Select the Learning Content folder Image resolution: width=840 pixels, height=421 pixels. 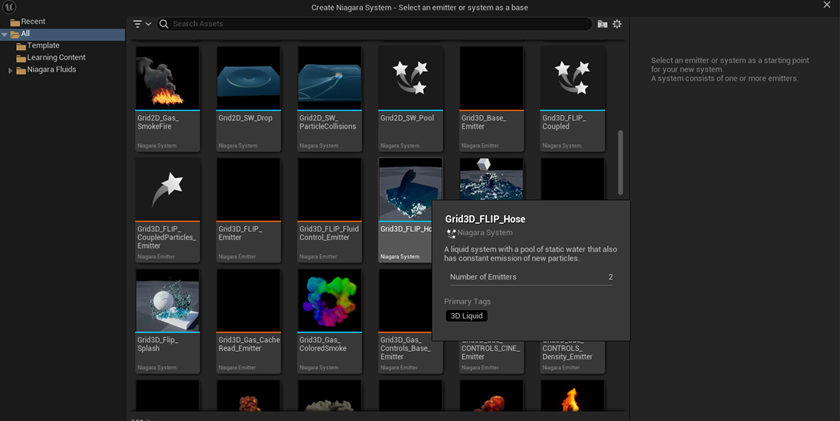click(x=56, y=58)
